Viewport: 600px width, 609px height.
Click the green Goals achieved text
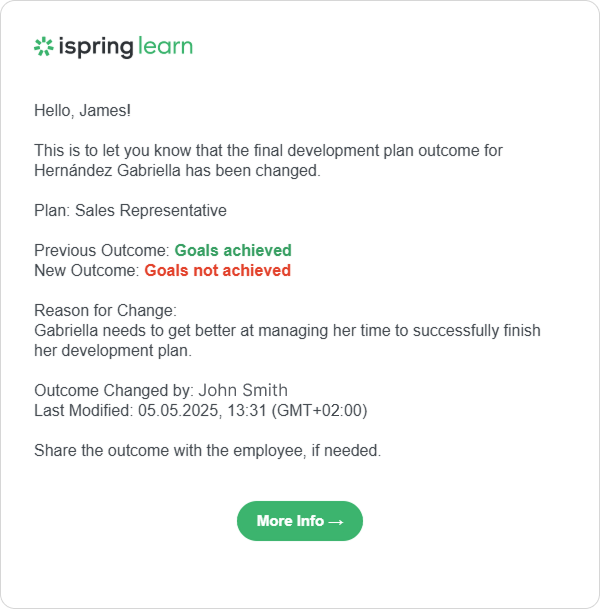[233, 251]
